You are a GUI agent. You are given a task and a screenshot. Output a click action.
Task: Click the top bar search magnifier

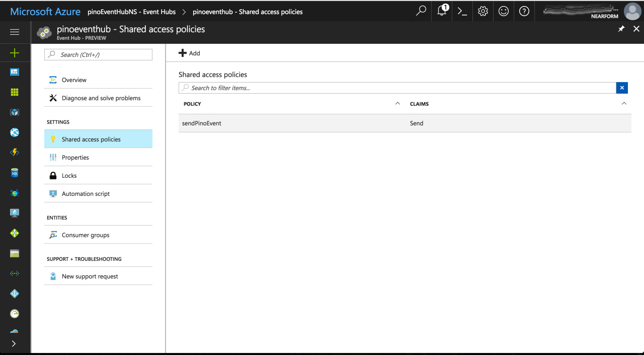click(421, 11)
